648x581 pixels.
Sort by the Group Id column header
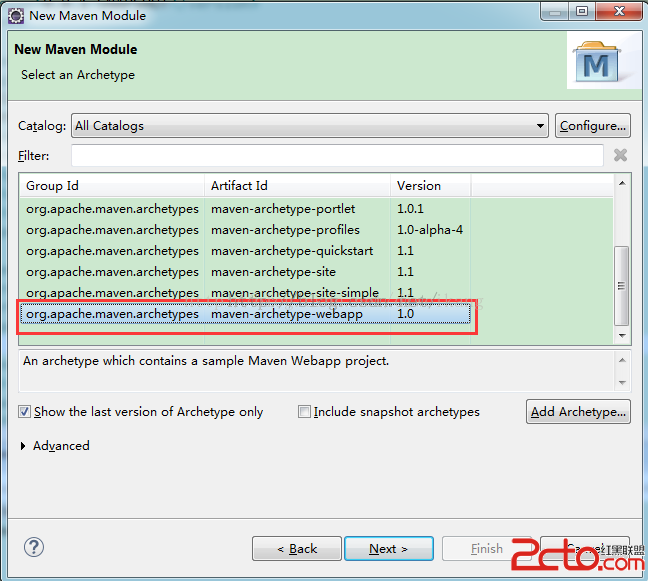tap(112, 186)
